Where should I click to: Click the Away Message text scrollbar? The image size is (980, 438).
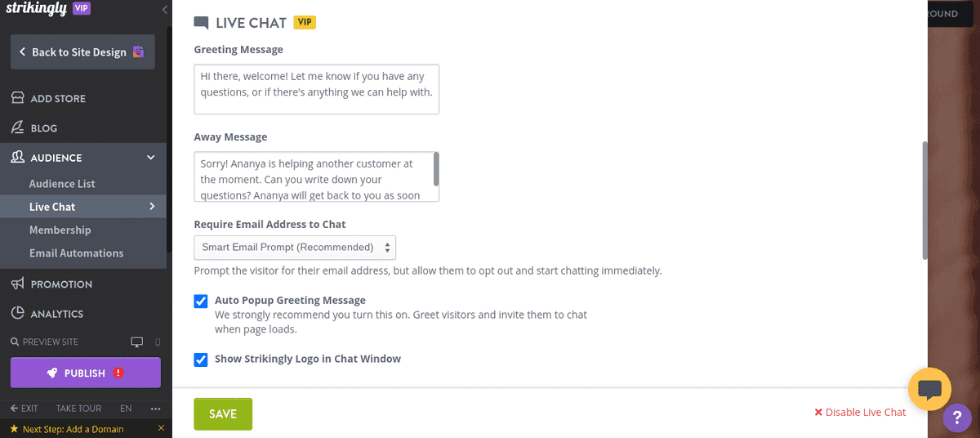[436, 169]
